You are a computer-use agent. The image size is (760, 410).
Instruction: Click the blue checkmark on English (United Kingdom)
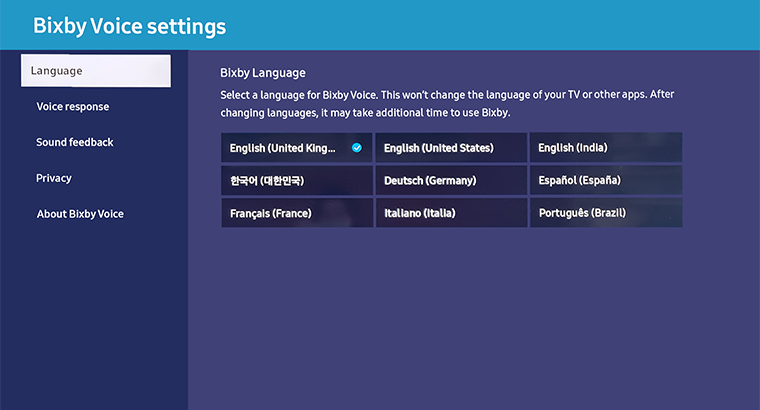(x=357, y=148)
